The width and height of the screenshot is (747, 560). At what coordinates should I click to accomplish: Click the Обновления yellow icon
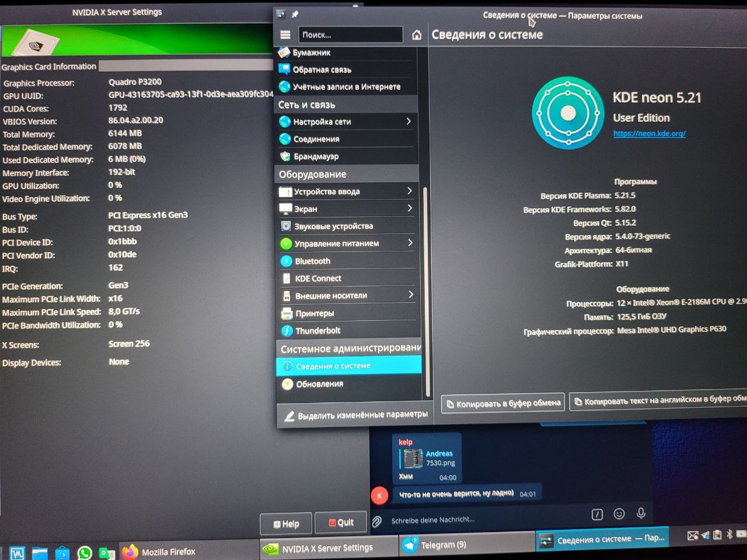pyautogui.click(x=287, y=384)
